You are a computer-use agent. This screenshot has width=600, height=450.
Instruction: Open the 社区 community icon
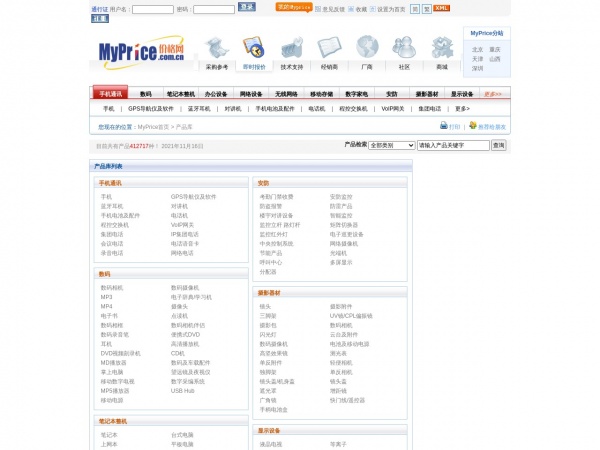(x=404, y=47)
